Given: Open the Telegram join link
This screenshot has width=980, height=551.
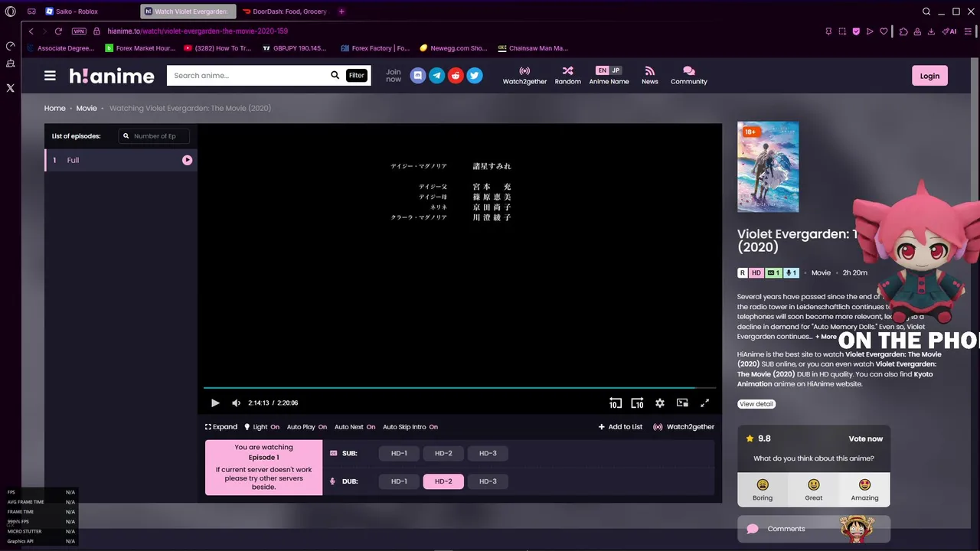Looking at the screenshot, I should pos(436,76).
